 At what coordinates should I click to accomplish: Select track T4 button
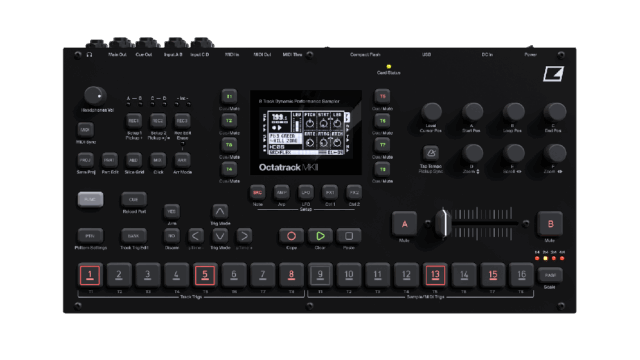(229, 169)
